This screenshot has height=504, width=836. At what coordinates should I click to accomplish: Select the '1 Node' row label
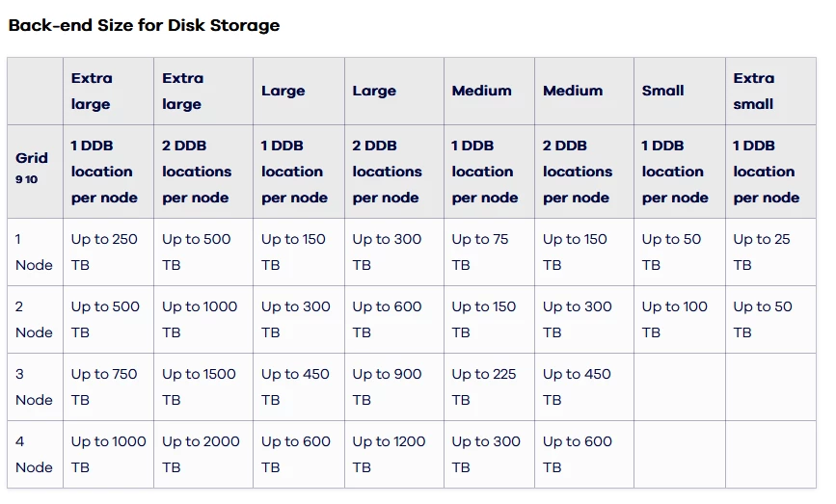click(x=35, y=252)
